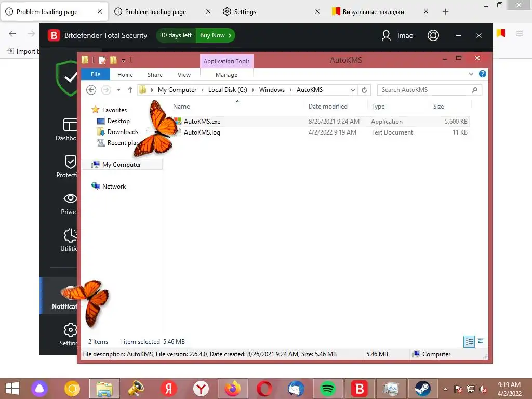This screenshot has width=532, height=399.
Task: Open Bitdefender Settings gear icon
Action: coord(70,330)
